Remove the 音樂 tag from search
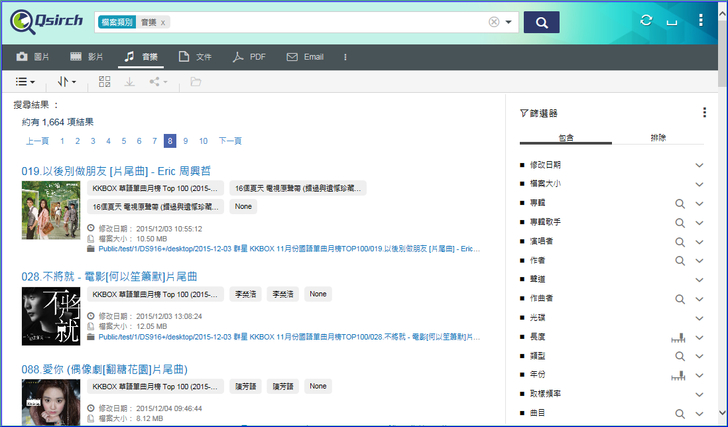Viewport: 728px width, 427px height. [164, 22]
